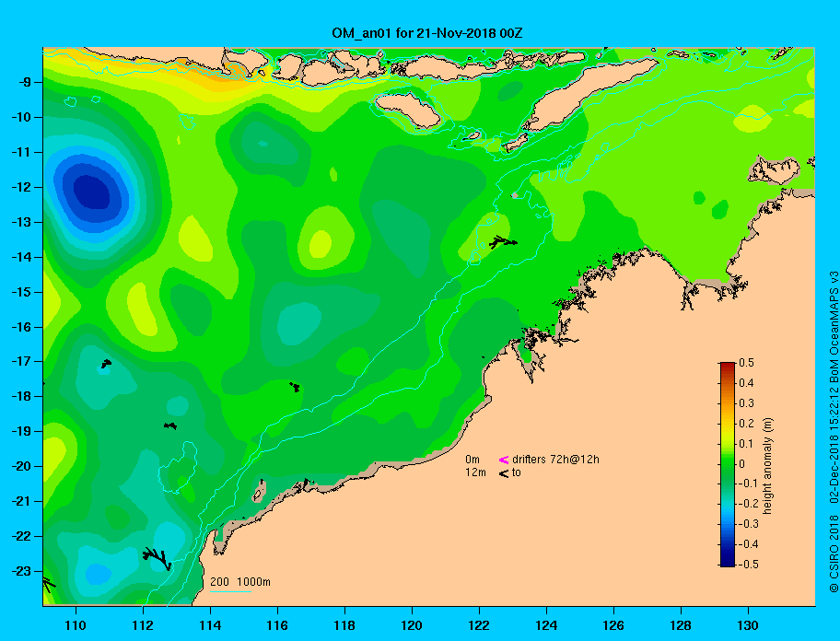The height and width of the screenshot is (641, 840).
Task: Click the longitude axis label '120'
Action: [x=412, y=625]
